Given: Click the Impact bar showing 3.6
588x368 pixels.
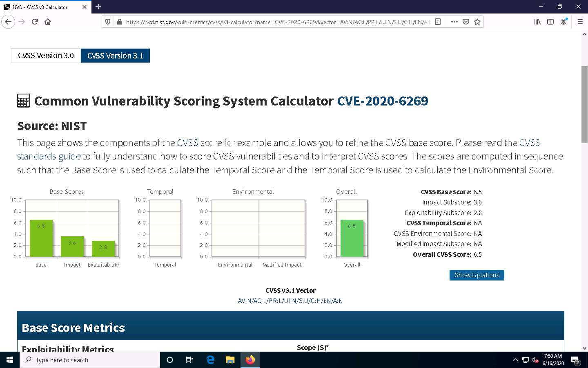Looking at the screenshot, I should [72, 247].
